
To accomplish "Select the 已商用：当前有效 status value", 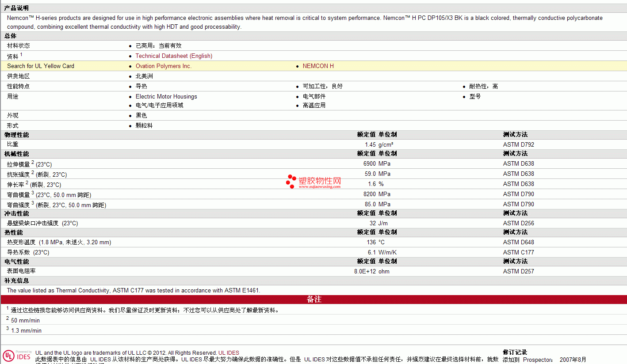I will tap(159, 46).
